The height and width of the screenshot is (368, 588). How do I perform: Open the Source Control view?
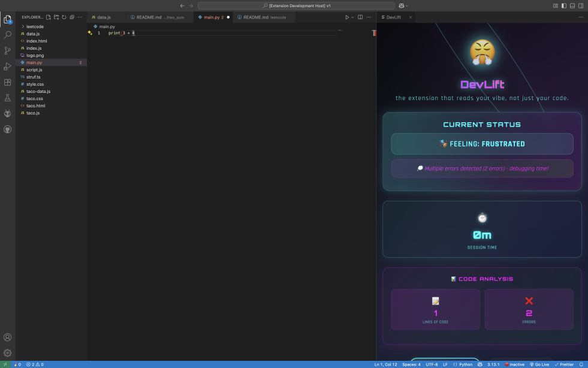pos(8,50)
